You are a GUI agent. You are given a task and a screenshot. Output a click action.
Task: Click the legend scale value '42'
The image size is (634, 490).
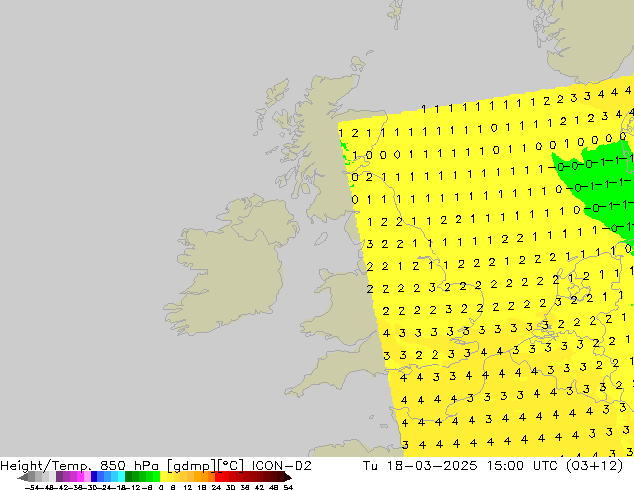pyautogui.click(x=259, y=487)
